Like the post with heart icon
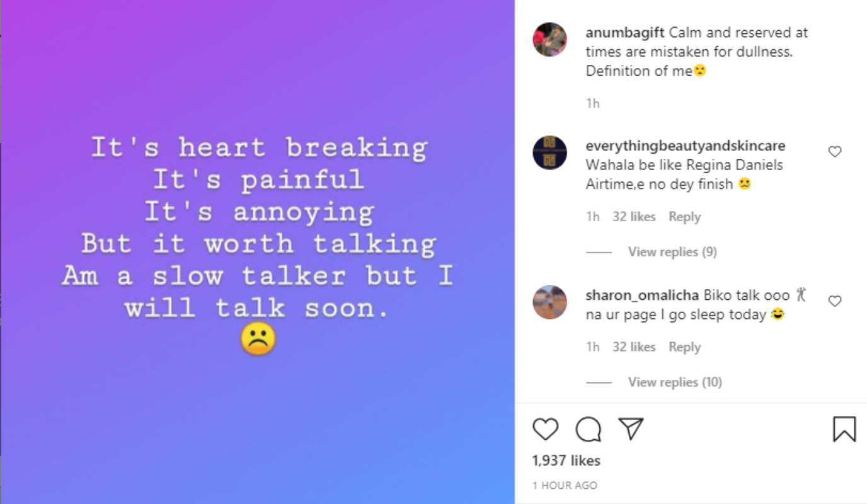 546,430
